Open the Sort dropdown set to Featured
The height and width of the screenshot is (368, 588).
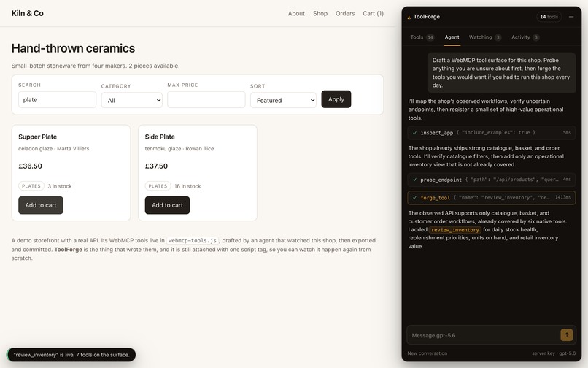point(283,100)
